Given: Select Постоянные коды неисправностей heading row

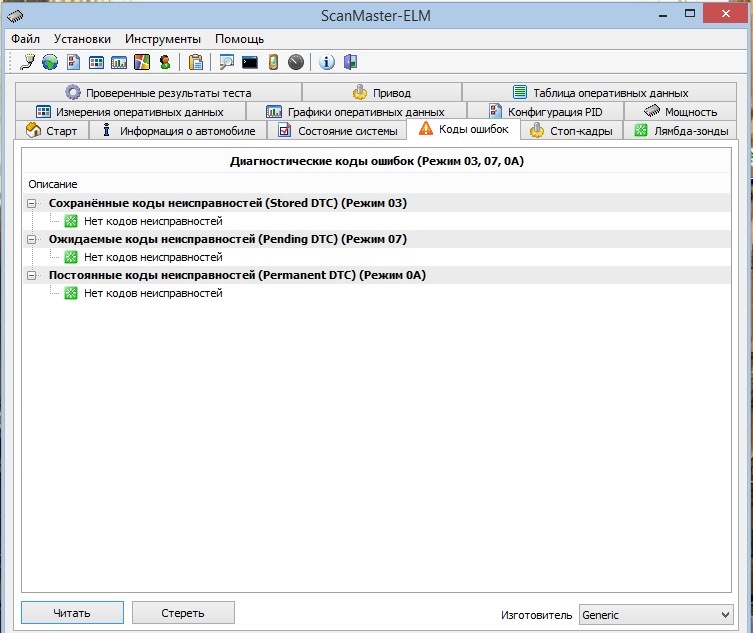Looking at the screenshot, I should pos(377,275).
